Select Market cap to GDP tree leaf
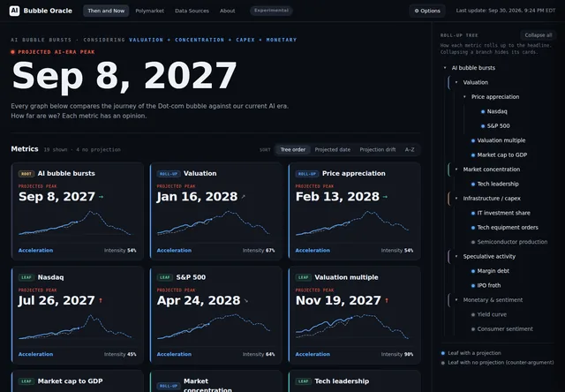 [501, 155]
